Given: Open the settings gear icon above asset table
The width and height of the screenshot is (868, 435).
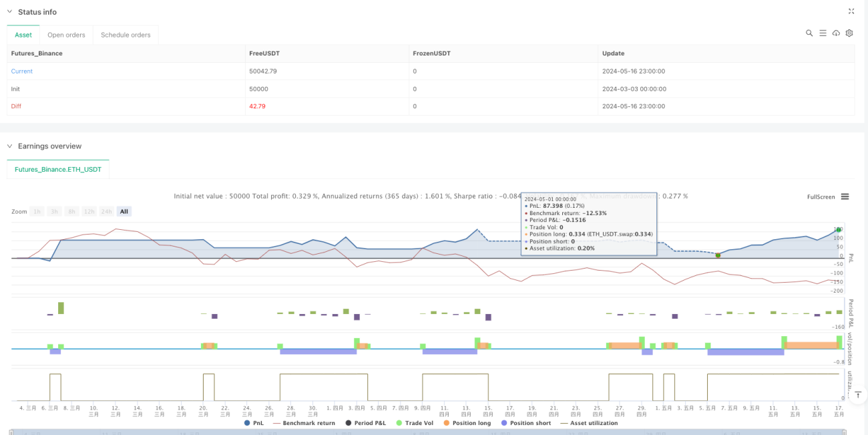Looking at the screenshot, I should 849,33.
